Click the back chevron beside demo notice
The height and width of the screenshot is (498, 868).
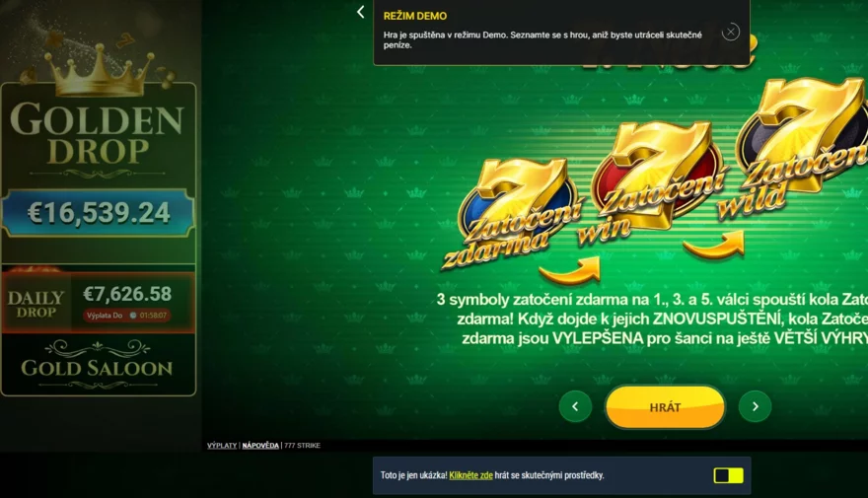click(x=360, y=12)
